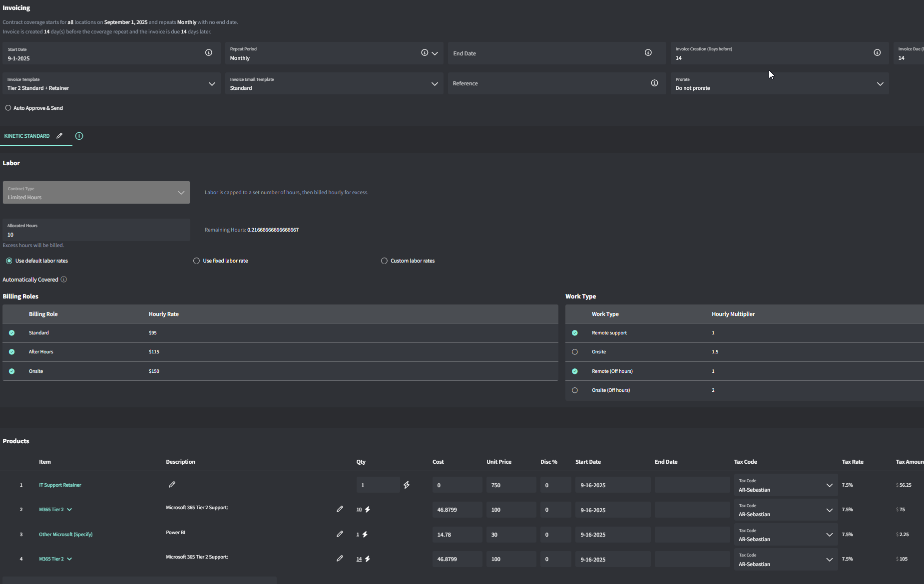The width and height of the screenshot is (924, 584).
Task: Click the pencil icon next to KINETIC STANDARD
Action: coord(59,136)
